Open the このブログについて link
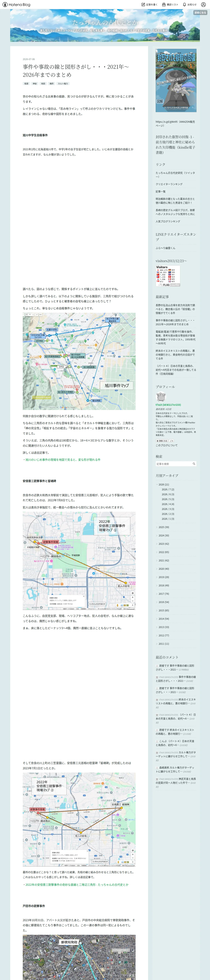210x980 pixels. pyautogui.click(x=166, y=445)
